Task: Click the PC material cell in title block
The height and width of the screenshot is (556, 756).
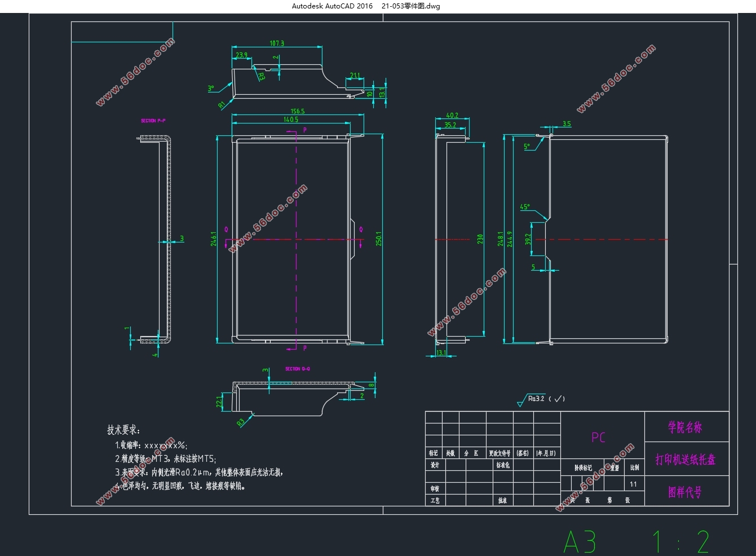Action: (598, 438)
